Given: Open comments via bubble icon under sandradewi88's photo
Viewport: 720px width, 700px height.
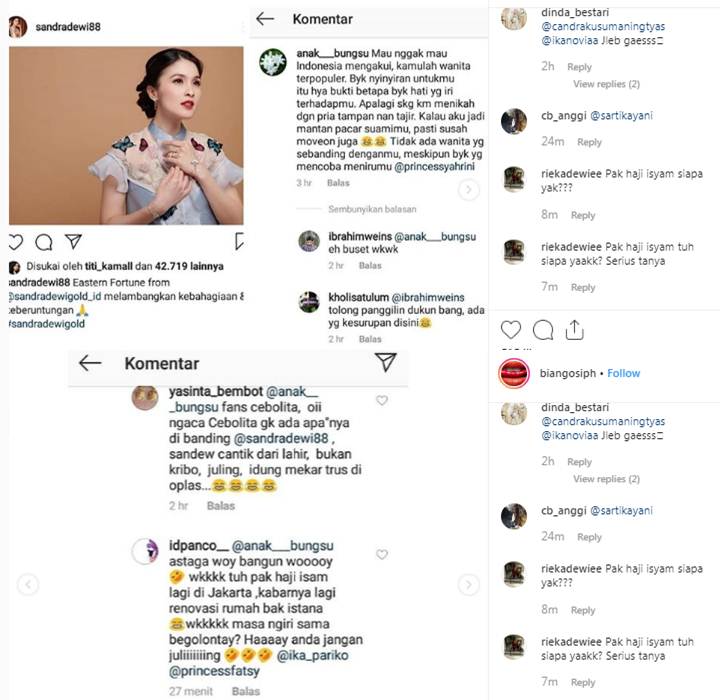Looking at the screenshot, I should click(44, 242).
